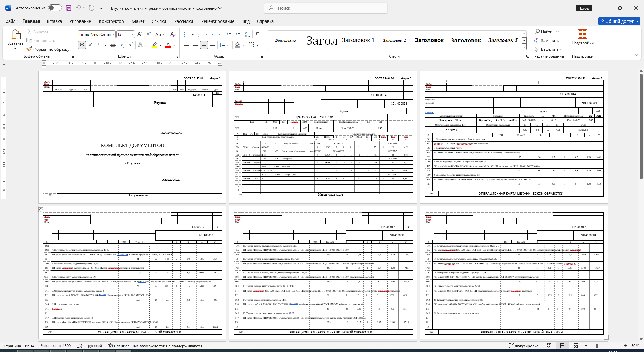Decrease paragraph indent
644x352 pixels.
click(x=229, y=34)
